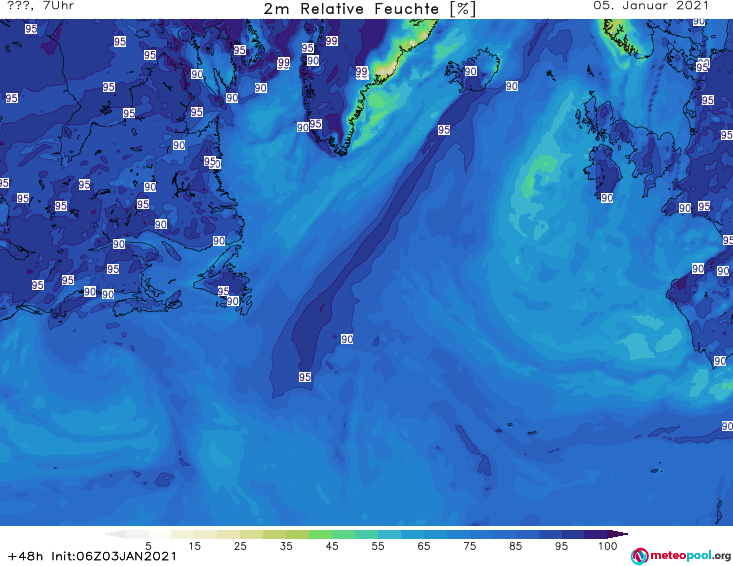The height and width of the screenshot is (566, 733).
Task: Click the colorbar label '75'
Action: (x=469, y=546)
